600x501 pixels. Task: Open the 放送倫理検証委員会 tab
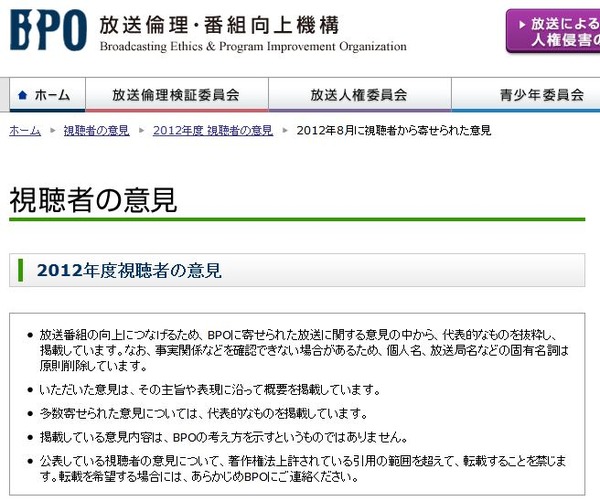(177, 95)
